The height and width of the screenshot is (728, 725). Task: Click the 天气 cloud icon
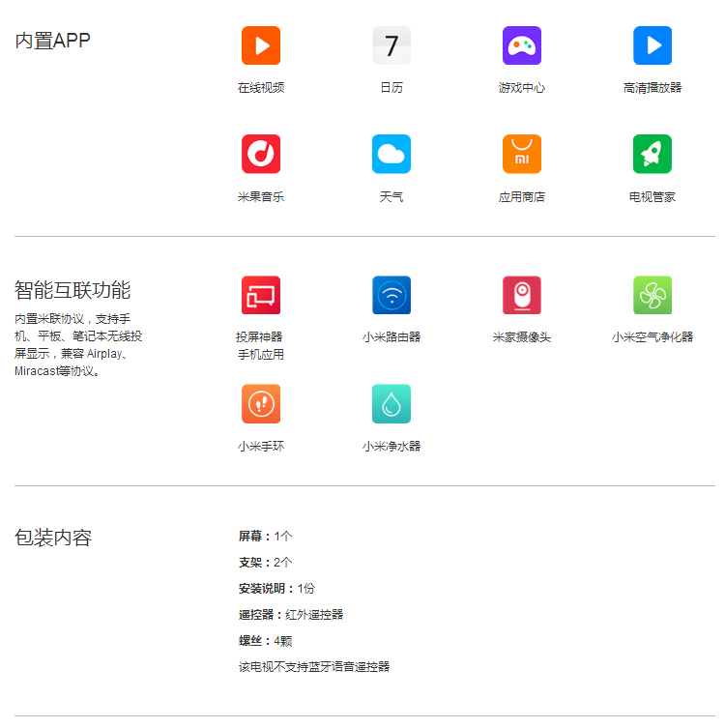pos(391,154)
